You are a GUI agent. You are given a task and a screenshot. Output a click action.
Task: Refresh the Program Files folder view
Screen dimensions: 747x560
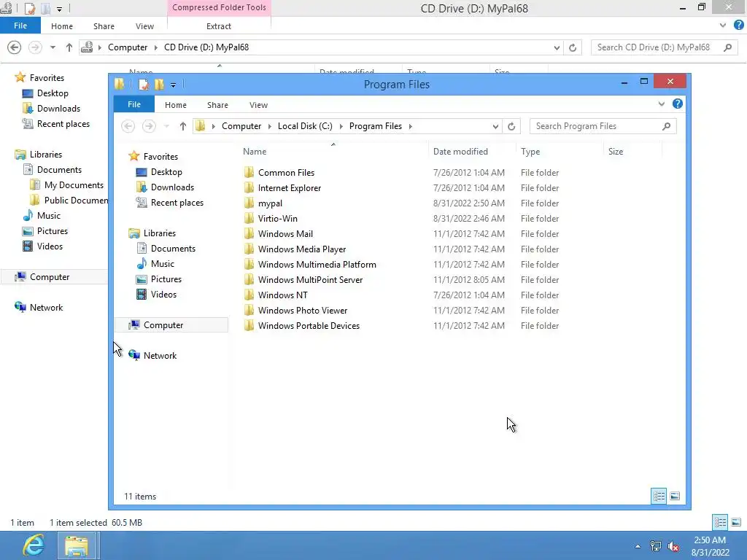(x=511, y=126)
